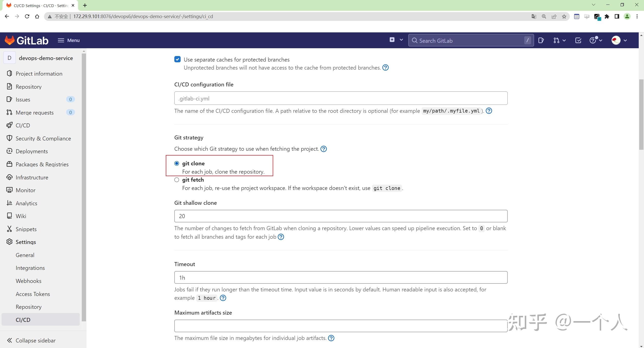Image resolution: width=644 pixels, height=348 pixels.
Task: Open the Packages & Registries section
Action: [x=42, y=164]
